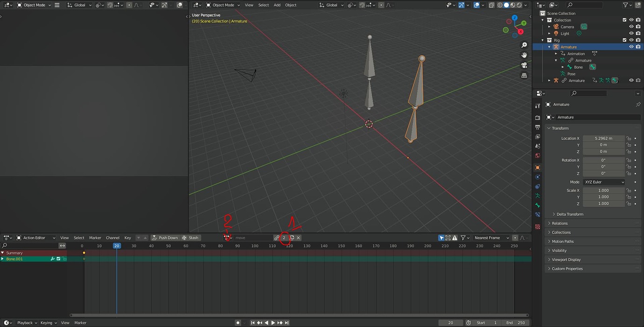Open the Object properties tab
644x327 pixels.
pyautogui.click(x=538, y=167)
